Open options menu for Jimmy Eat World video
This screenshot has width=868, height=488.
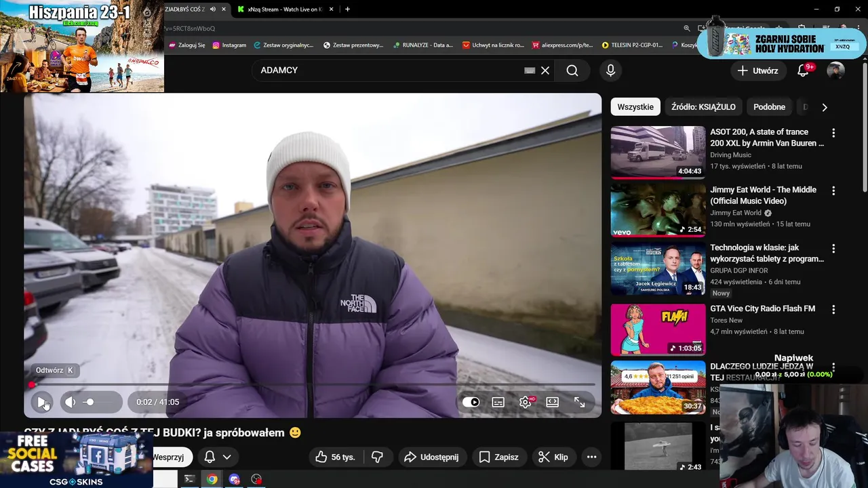pos(833,191)
